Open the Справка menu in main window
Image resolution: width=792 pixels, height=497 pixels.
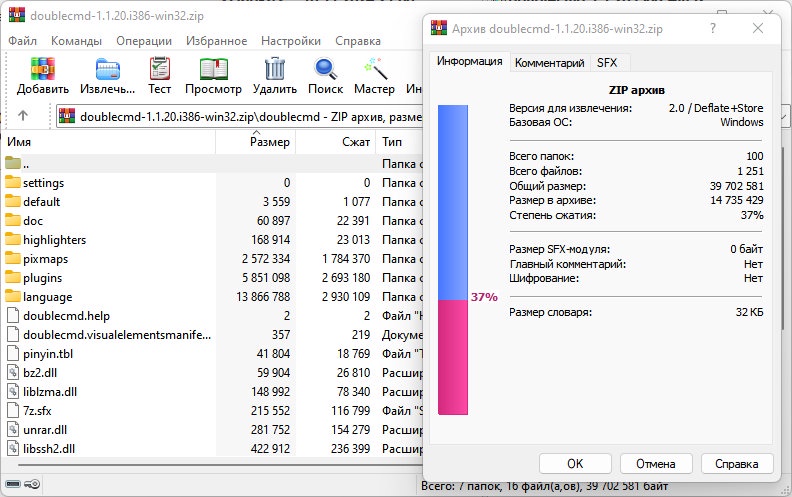point(358,41)
